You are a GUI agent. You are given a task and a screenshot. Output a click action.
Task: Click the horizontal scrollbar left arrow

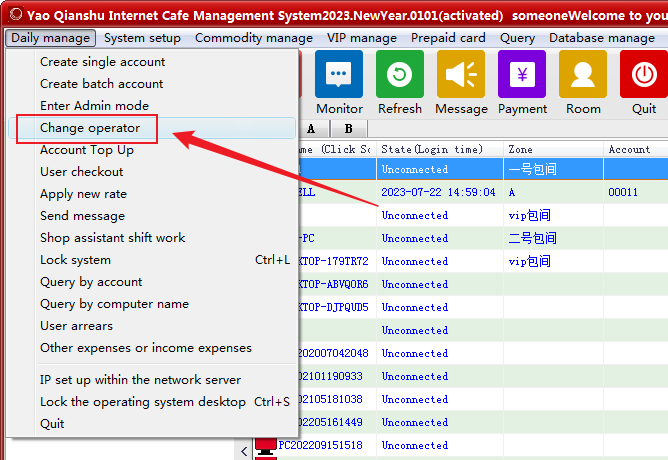[x=245, y=451]
